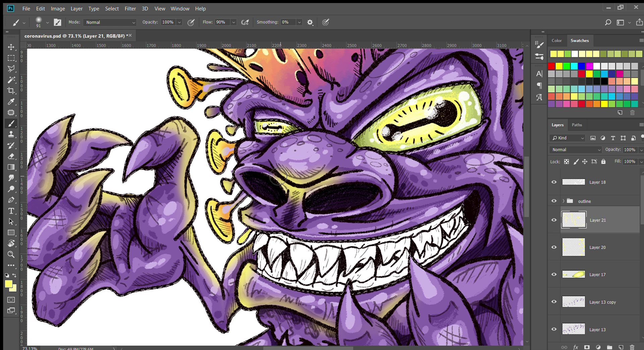Open brush smoothing options gear

pyautogui.click(x=310, y=22)
